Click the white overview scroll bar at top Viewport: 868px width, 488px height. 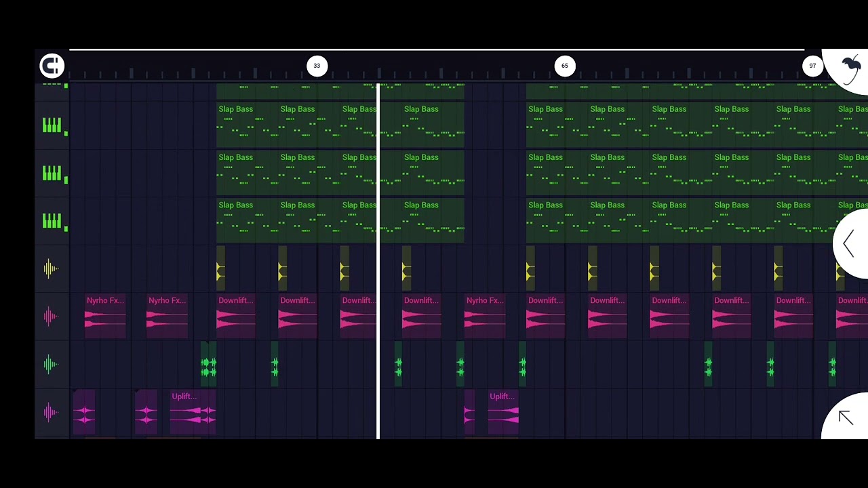(436, 49)
